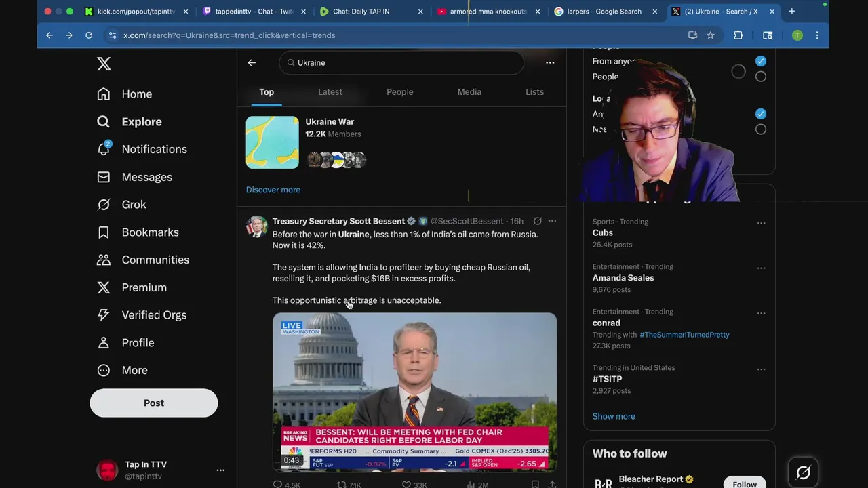Switch to the Latest tab
The width and height of the screenshot is (868, 488).
click(330, 92)
